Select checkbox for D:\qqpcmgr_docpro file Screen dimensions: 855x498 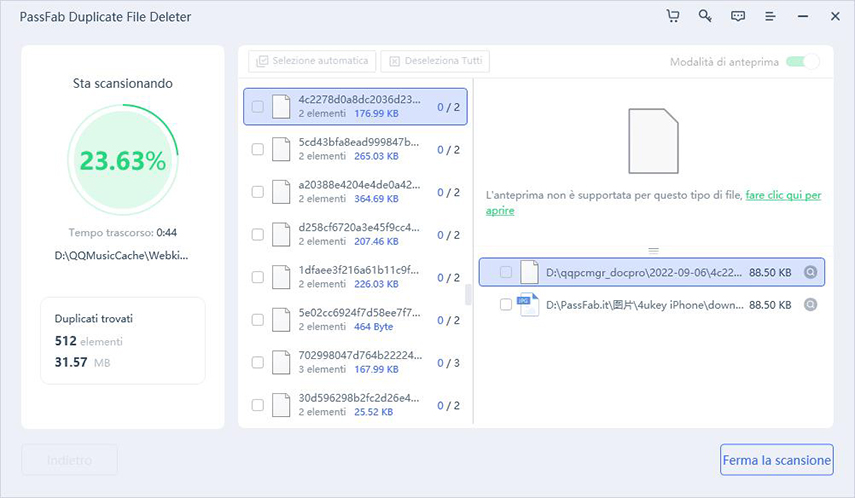click(x=506, y=272)
